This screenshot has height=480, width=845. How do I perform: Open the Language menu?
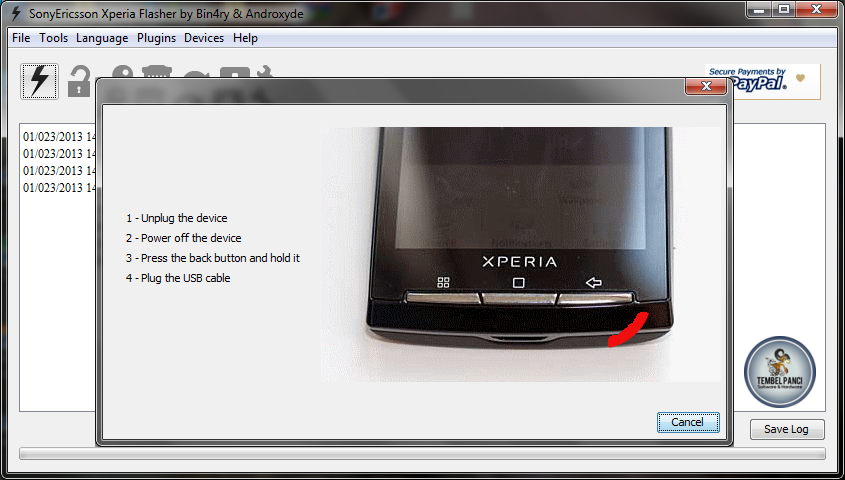point(102,38)
